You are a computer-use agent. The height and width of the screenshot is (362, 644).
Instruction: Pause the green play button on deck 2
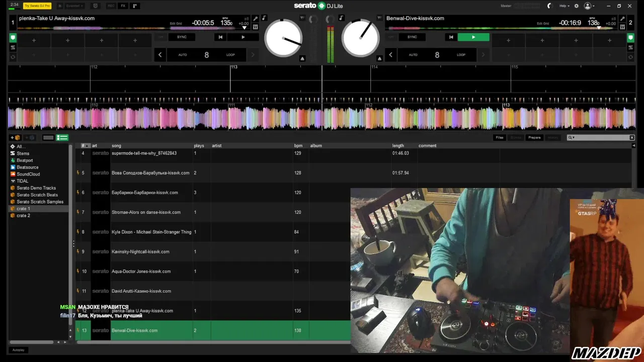coord(473,37)
